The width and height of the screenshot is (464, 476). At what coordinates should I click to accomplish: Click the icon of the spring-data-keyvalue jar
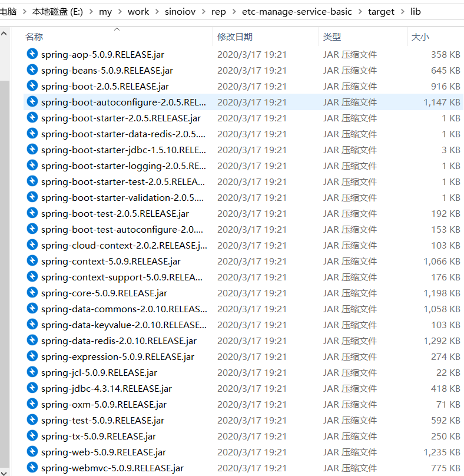[32, 324]
